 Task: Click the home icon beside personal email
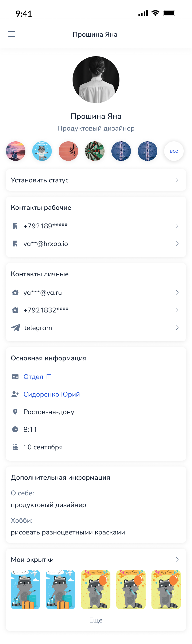click(15, 292)
